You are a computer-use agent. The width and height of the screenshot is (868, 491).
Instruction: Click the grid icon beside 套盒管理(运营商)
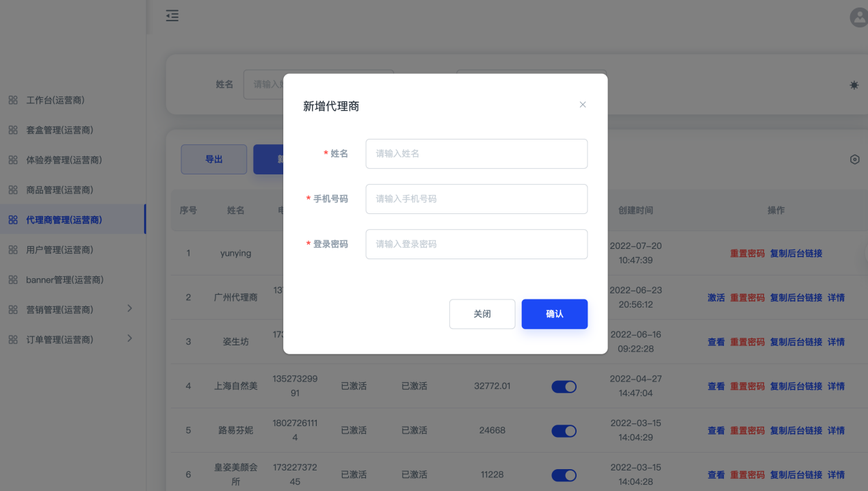pyautogui.click(x=13, y=130)
